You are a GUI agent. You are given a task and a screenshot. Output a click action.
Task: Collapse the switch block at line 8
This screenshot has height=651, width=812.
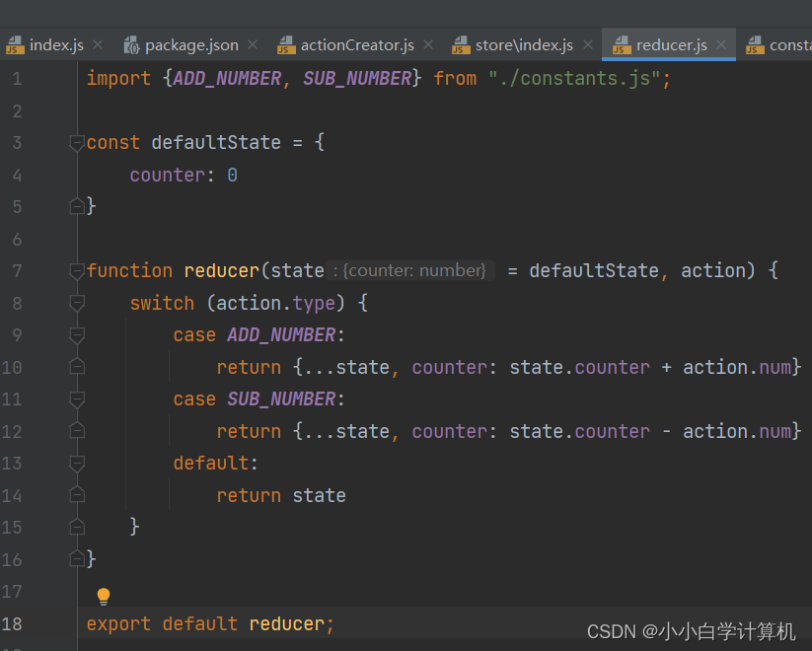(77, 303)
